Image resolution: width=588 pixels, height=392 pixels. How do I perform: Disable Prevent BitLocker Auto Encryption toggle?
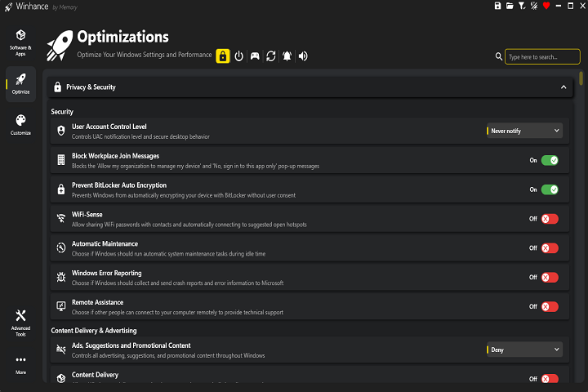click(x=549, y=189)
